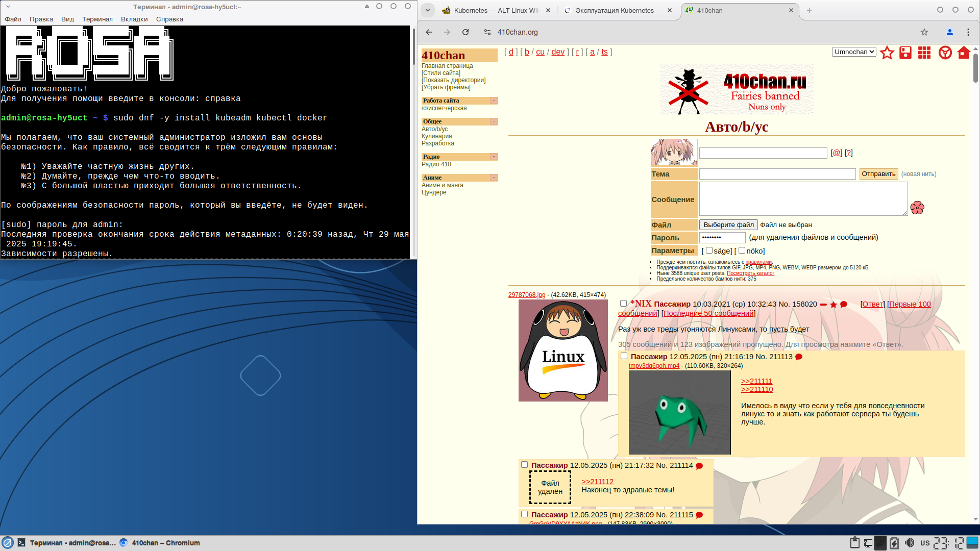The height and width of the screenshot is (551, 980).
Task: Click the speech bubble icon of thread 158020
Action: tap(844, 305)
